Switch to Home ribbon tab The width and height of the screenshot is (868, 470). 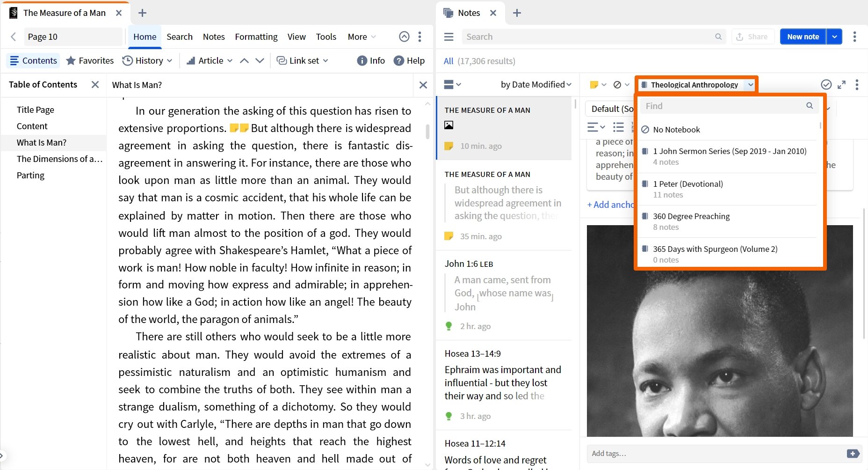pos(145,37)
